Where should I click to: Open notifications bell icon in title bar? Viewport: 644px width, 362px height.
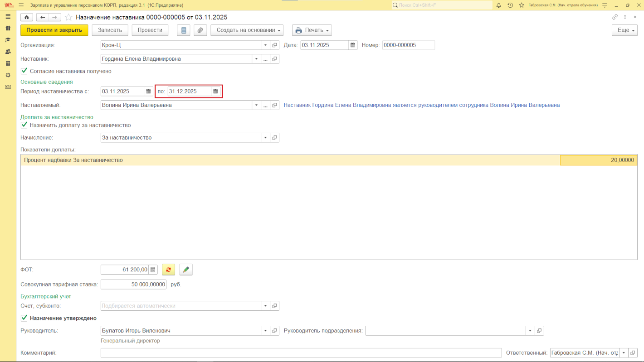499,5
